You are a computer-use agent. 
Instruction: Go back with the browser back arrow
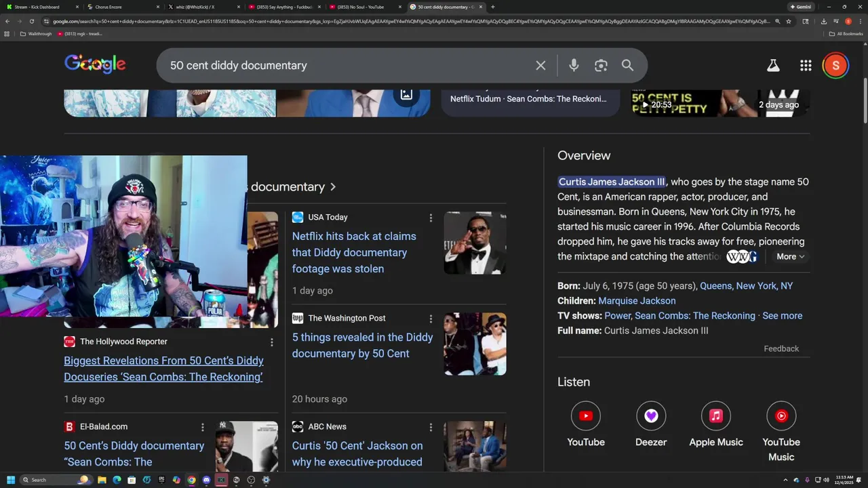[x=7, y=21]
